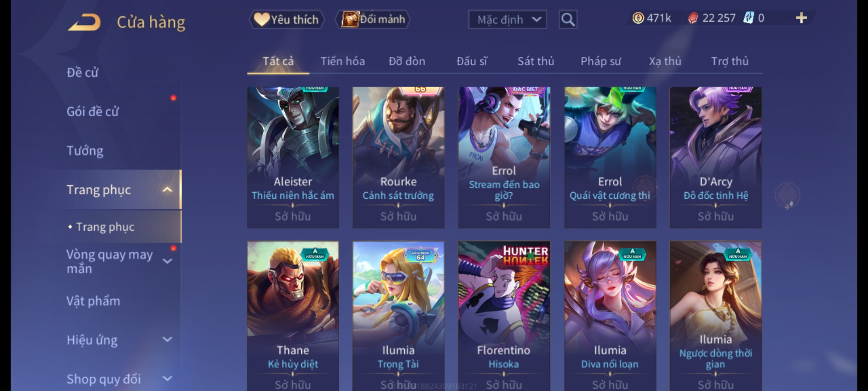The height and width of the screenshot is (391, 868).
Task: Switch to the Sát thủ tab
Action: pyautogui.click(x=536, y=61)
